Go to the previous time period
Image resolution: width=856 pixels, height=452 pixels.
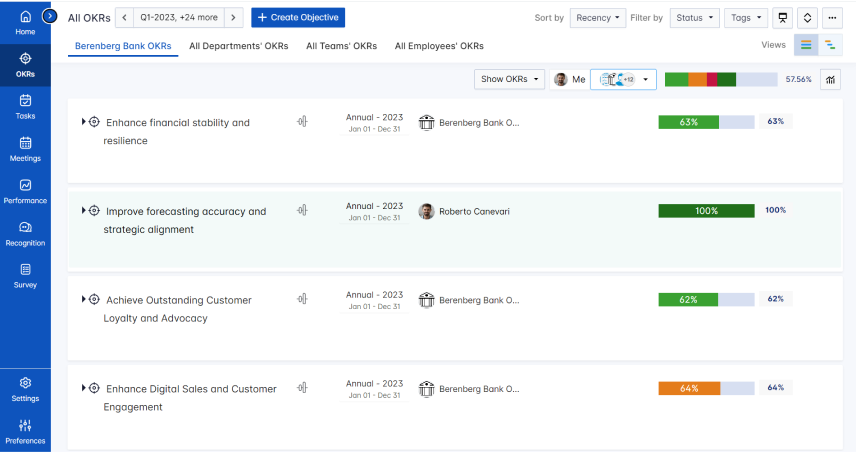coord(124,17)
